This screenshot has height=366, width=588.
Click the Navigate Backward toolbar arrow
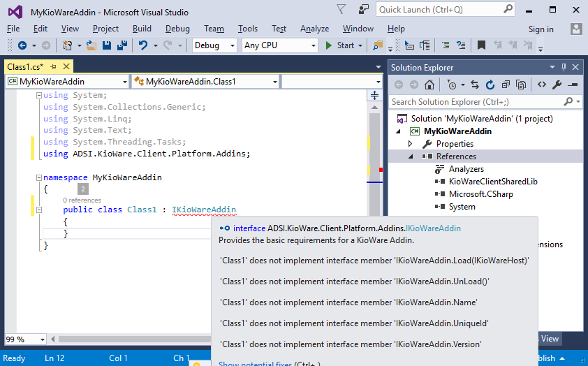coord(22,45)
